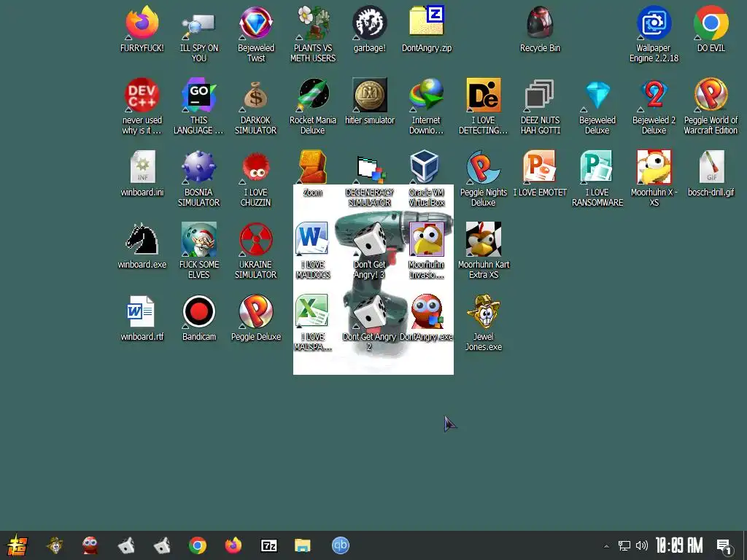Viewport: 747px width, 560px height.
Task: Open Peggle World of Warcraft Edition
Action: click(x=711, y=106)
